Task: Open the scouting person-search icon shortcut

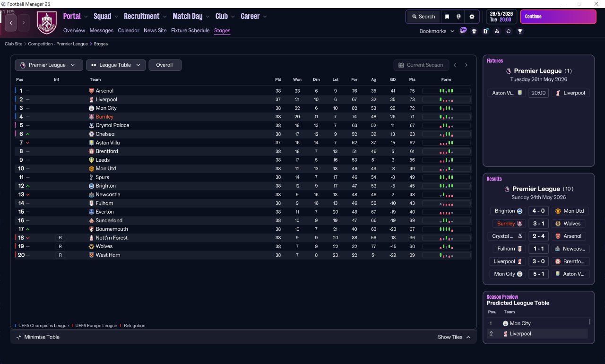Action: coord(497,31)
